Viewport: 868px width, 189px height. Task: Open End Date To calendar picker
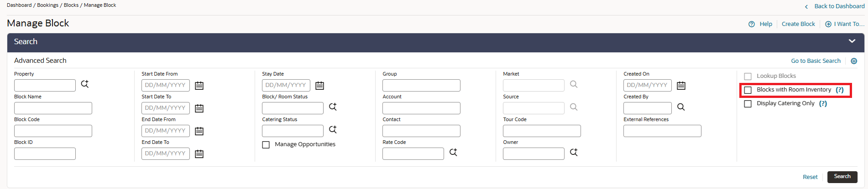(199, 154)
